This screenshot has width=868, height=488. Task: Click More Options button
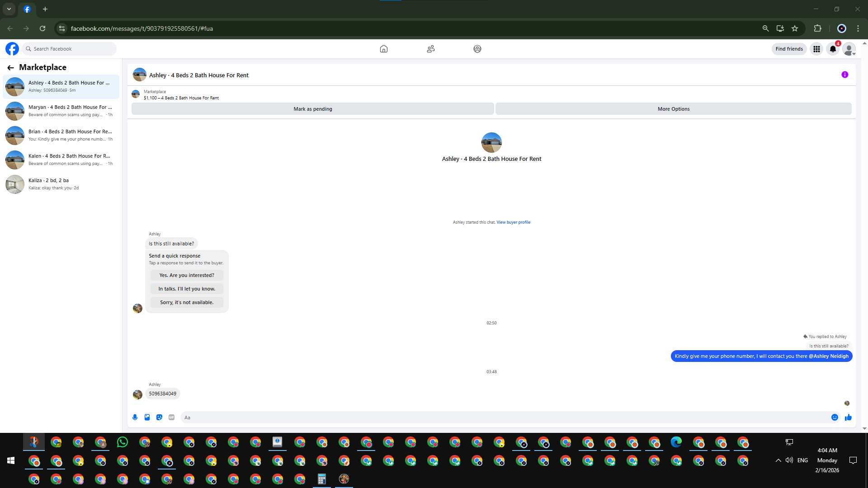(673, 109)
